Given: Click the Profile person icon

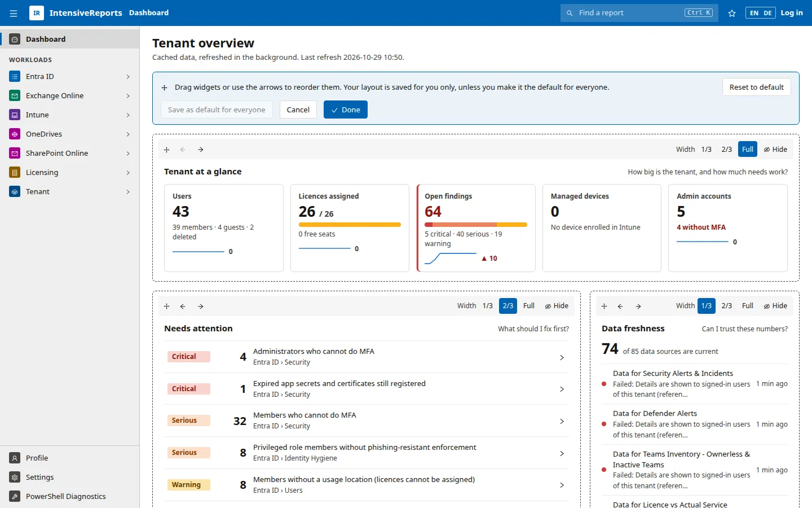Looking at the screenshot, I should coord(15,458).
